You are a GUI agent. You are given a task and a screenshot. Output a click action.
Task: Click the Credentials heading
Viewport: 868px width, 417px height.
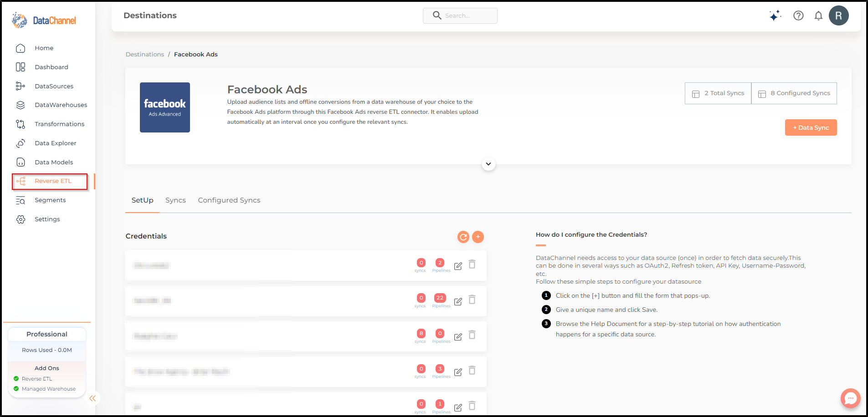click(146, 236)
